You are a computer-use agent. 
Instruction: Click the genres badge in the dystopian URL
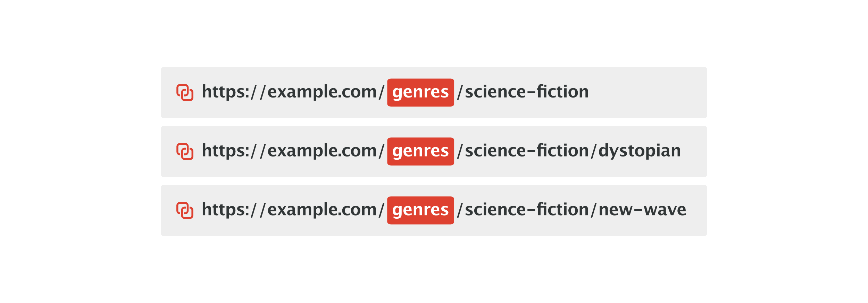coord(420,152)
